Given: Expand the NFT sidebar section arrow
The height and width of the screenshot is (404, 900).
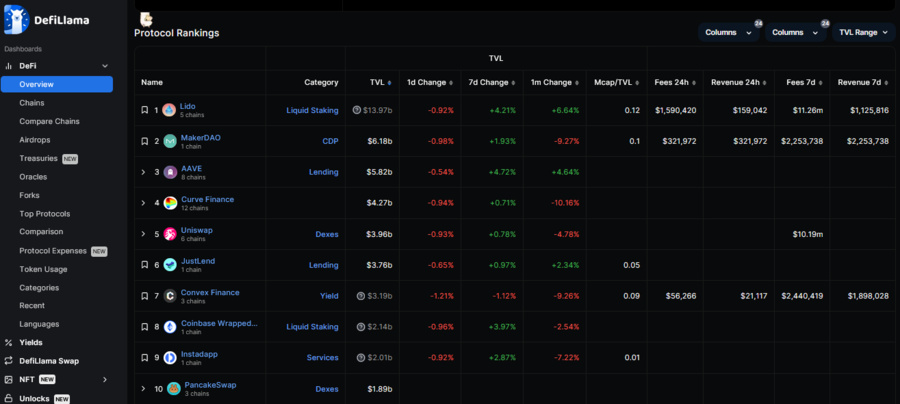Looking at the screenshot, I should coord(104,379).
